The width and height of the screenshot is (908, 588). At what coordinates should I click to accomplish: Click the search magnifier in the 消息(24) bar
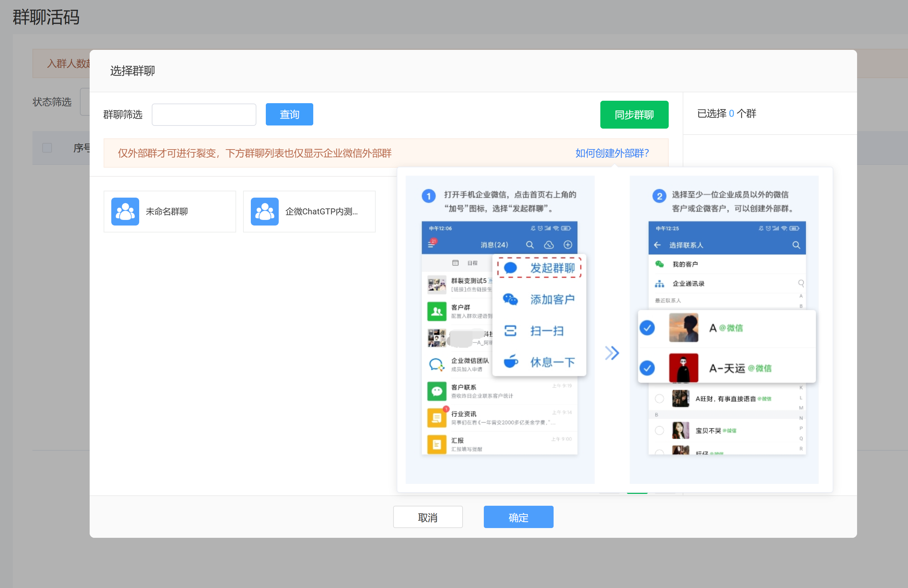(x=530, y=245)
